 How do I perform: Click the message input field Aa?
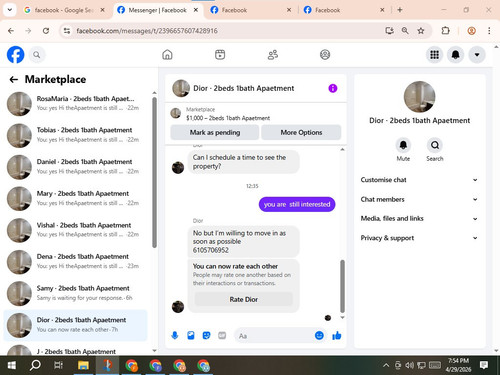pos(274,336)
